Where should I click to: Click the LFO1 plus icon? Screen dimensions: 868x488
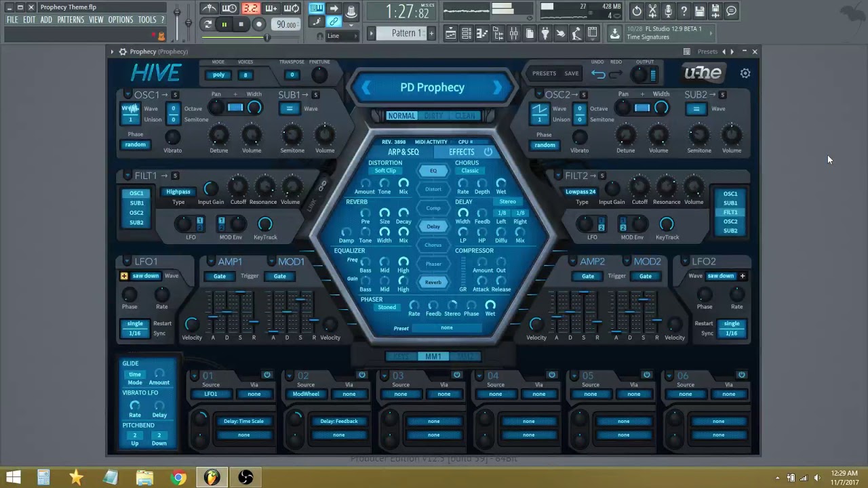tap(124, 276)
